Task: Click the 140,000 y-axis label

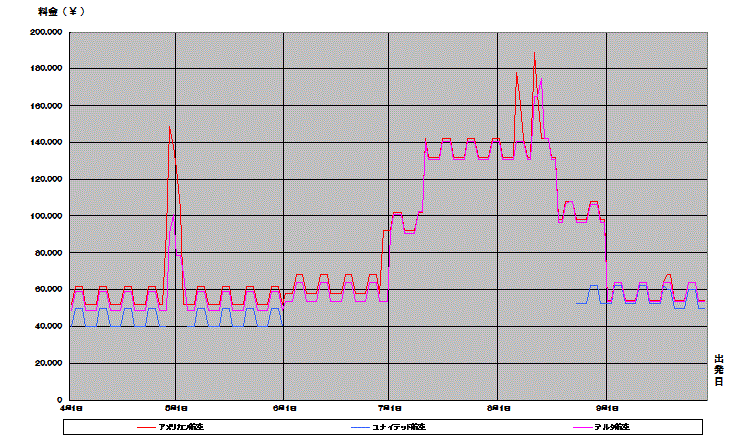Action: click(x=47, y=142)
